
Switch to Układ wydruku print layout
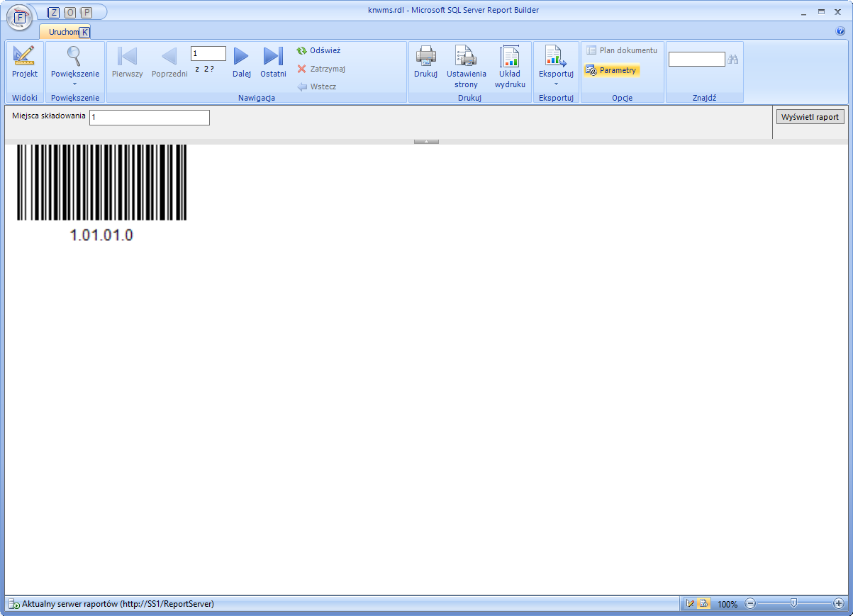pos(511,67)
